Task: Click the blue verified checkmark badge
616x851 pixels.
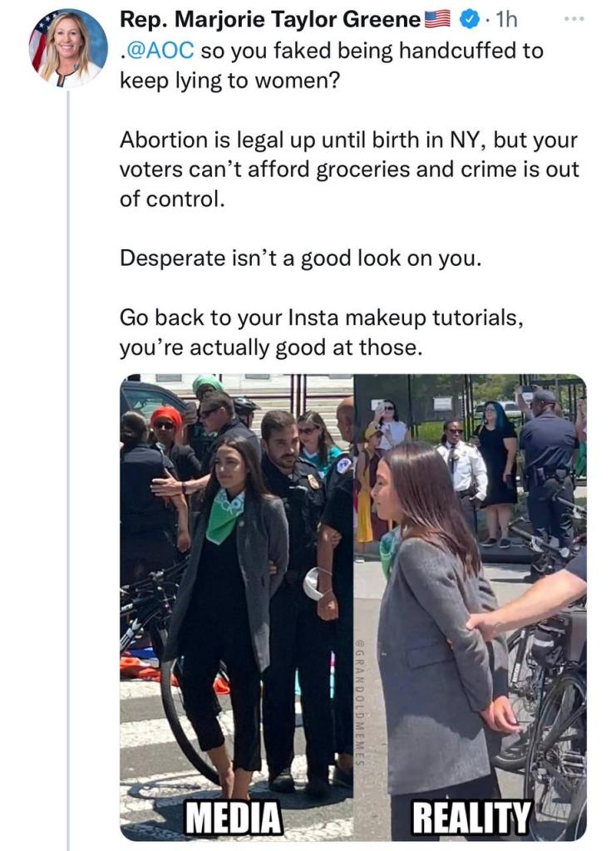Action: click(471, 18)
